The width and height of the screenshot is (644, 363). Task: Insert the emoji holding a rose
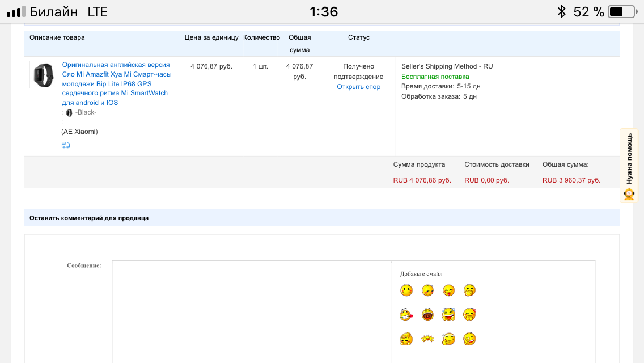406,315
